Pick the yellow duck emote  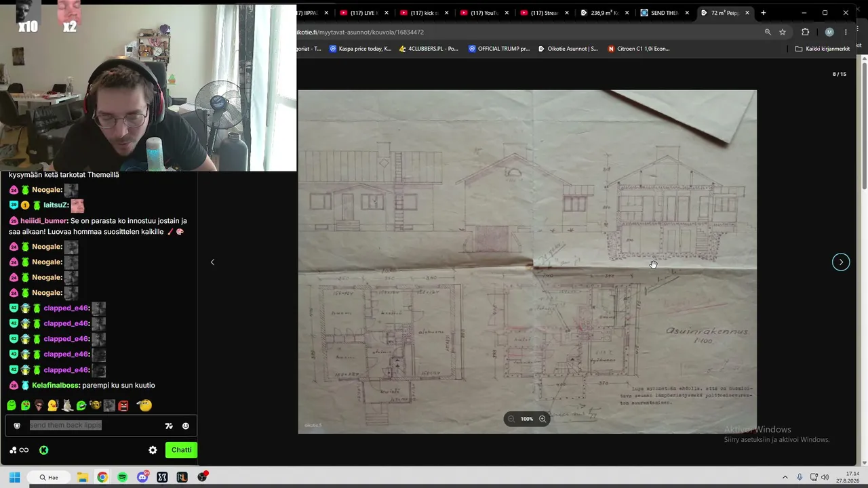point(52,405)
